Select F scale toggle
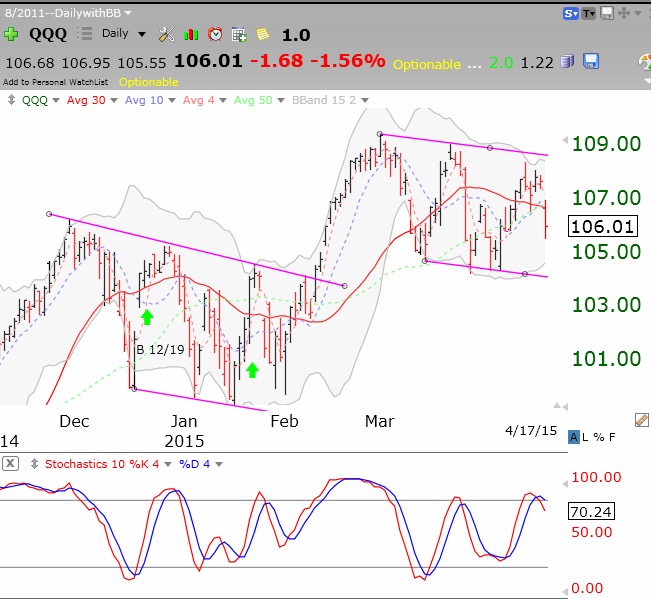 pyautogui.click(x=612, y=437)
